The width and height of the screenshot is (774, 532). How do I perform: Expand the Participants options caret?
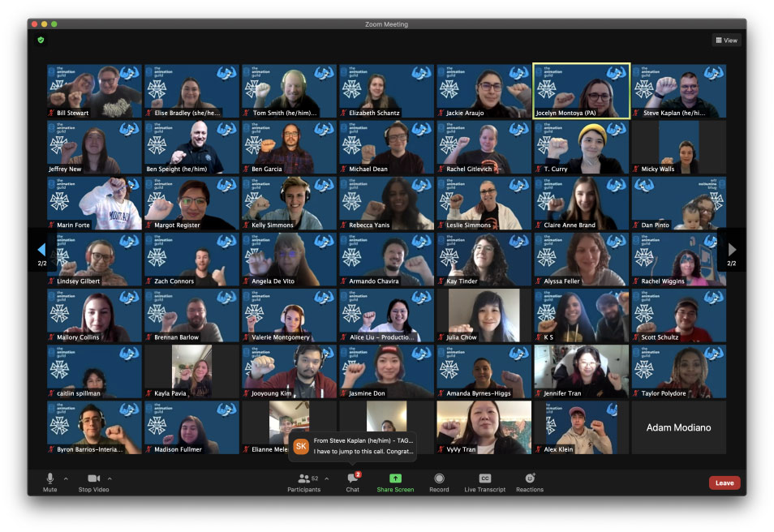tap(327, 478)
